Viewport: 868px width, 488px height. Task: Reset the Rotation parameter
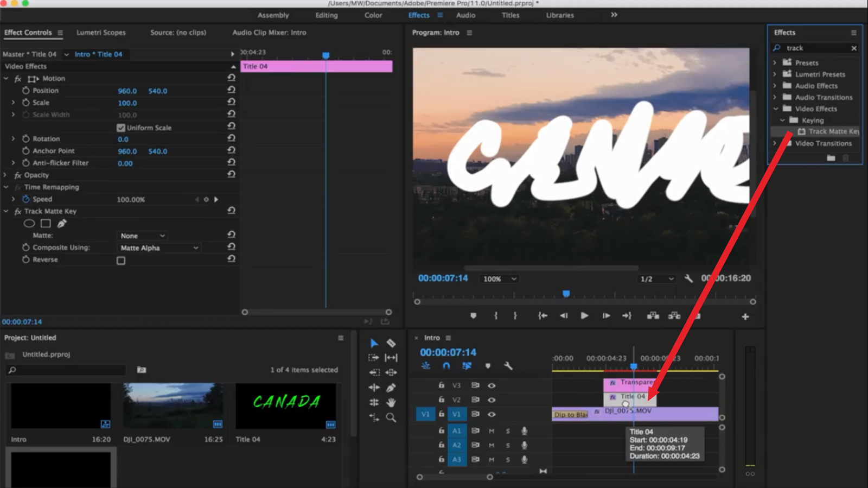[231, 138]
